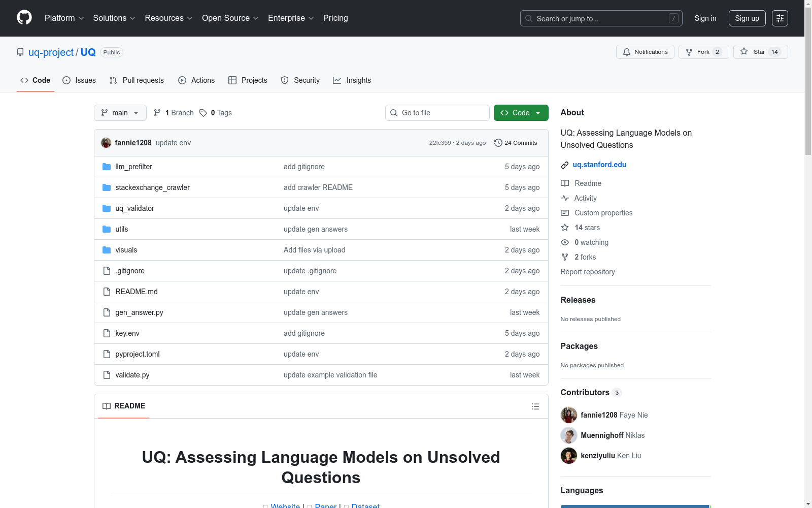This screenshot has height=508, width=812.
Task: Select the Code repository tab
Action: [36, 80]
